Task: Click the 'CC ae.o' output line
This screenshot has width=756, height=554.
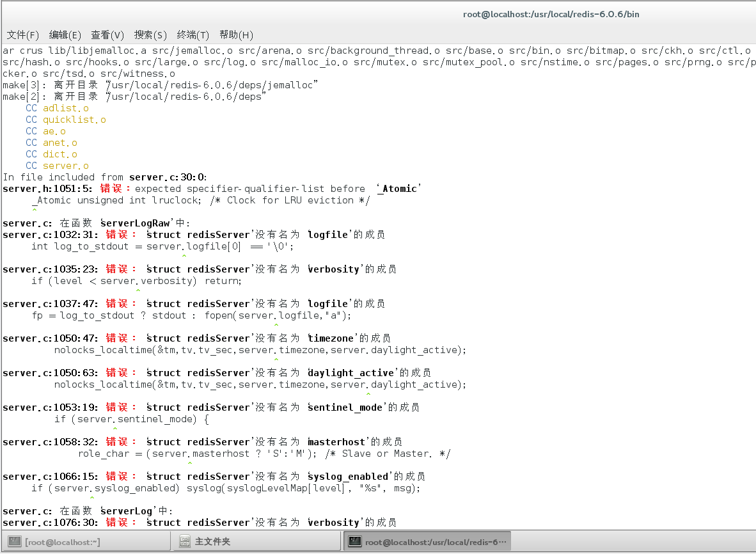Action: point(46,131)
